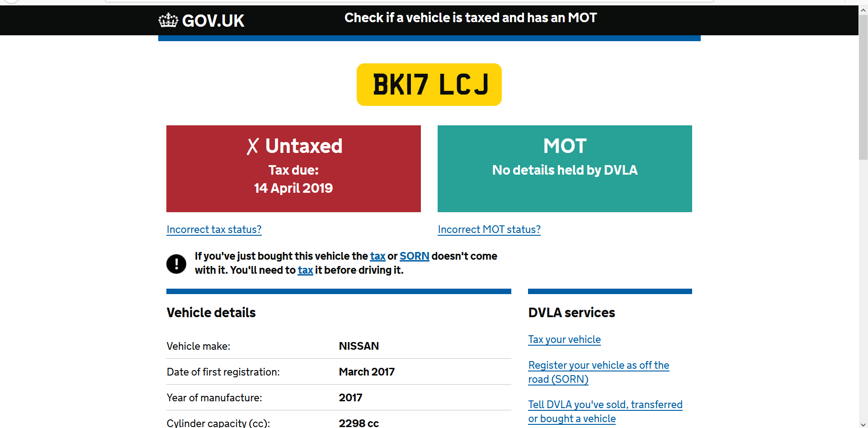868x428 pixels.
Task: Click the header title about vehicle tax check
Action: (x=470, y=18)
